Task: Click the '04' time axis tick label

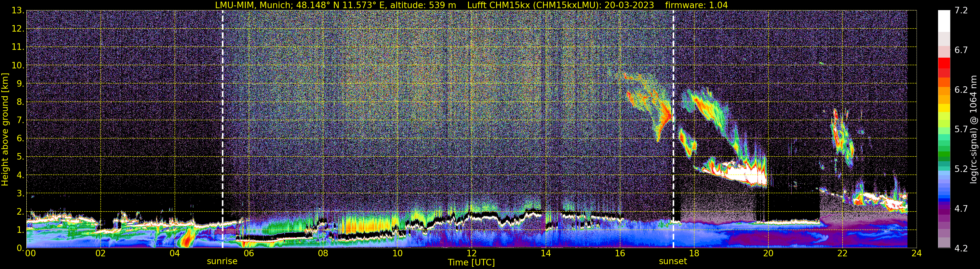Action: (175, 253)
